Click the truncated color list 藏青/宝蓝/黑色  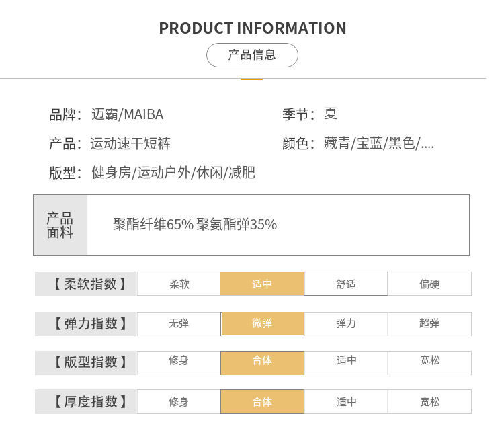[x=379, y=143]
